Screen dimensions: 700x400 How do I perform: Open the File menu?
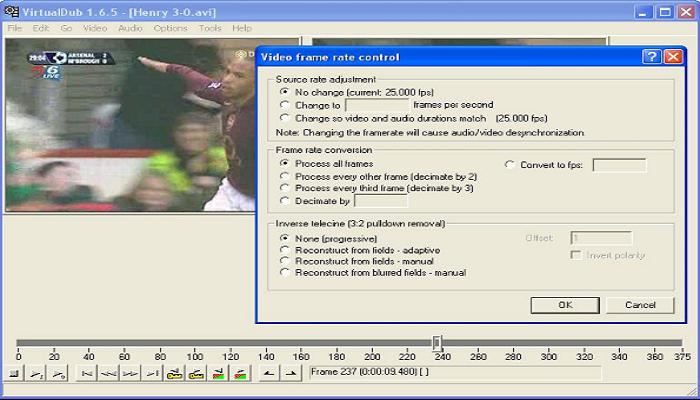[x=14, y=28]
